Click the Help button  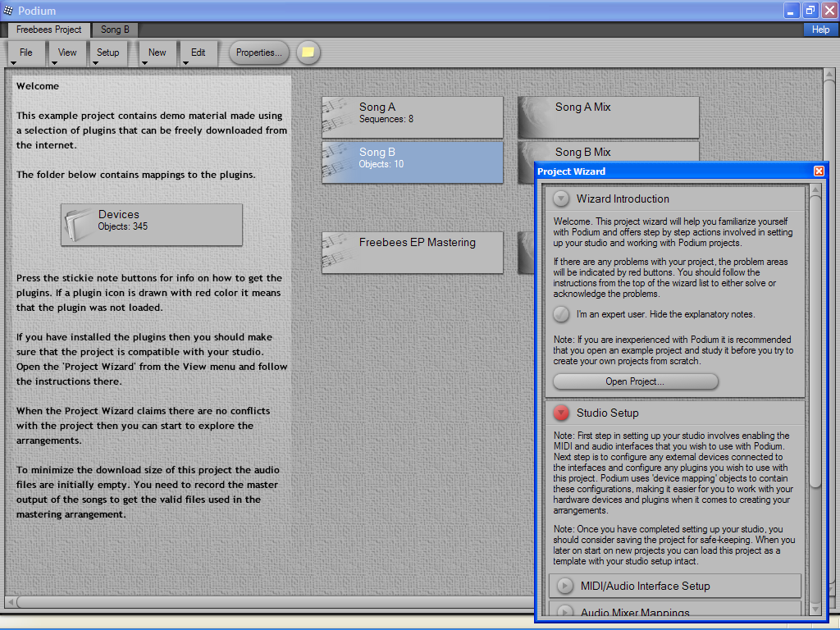pos(820,30)
